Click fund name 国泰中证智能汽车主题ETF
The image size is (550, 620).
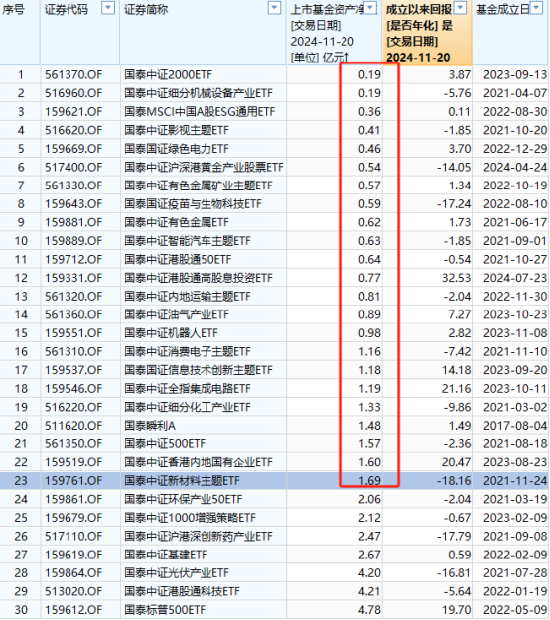click(187, 241)
